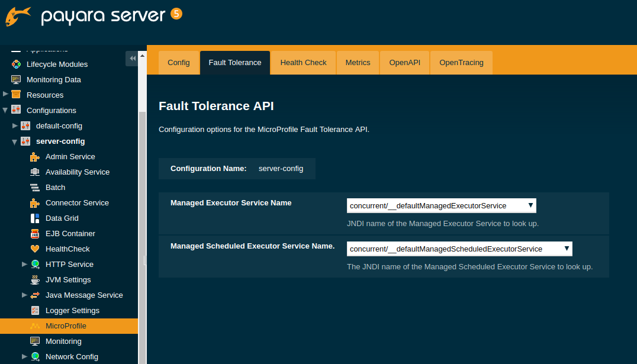
Task: Click the 'server-config' configuration name value
Action: (281, 169)
